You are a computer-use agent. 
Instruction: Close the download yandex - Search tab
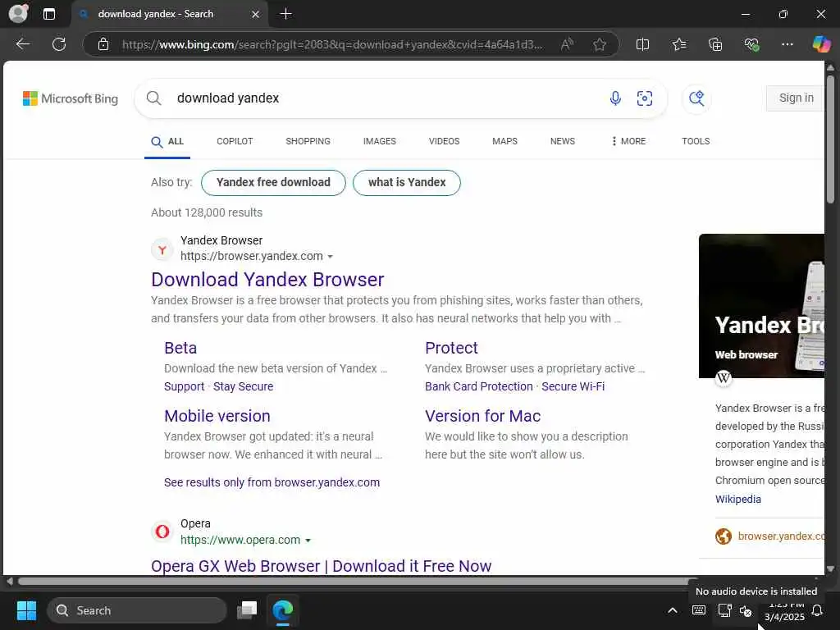tap(256, 15)
